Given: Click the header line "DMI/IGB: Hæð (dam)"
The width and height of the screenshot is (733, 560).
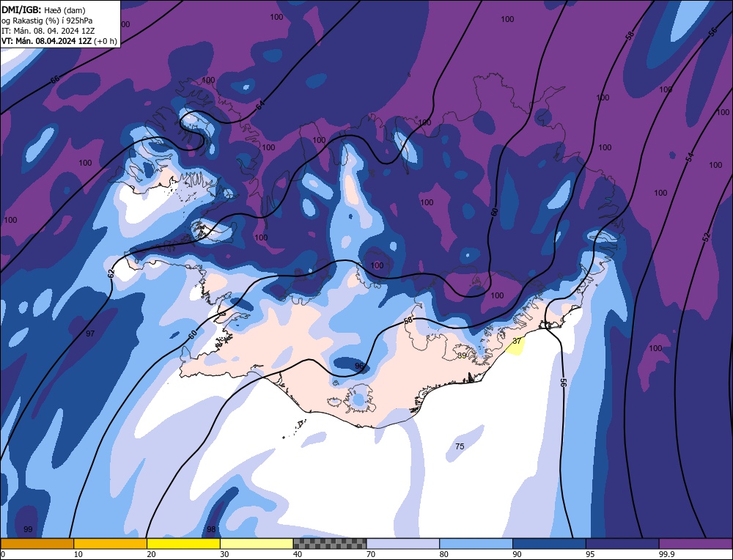Looking at the screenshot, I should [43, 10].
